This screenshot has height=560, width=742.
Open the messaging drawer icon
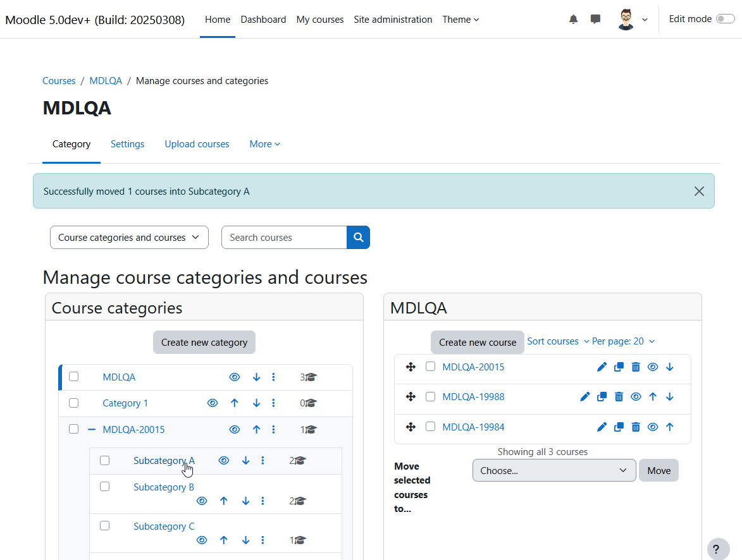pos(595,20)
